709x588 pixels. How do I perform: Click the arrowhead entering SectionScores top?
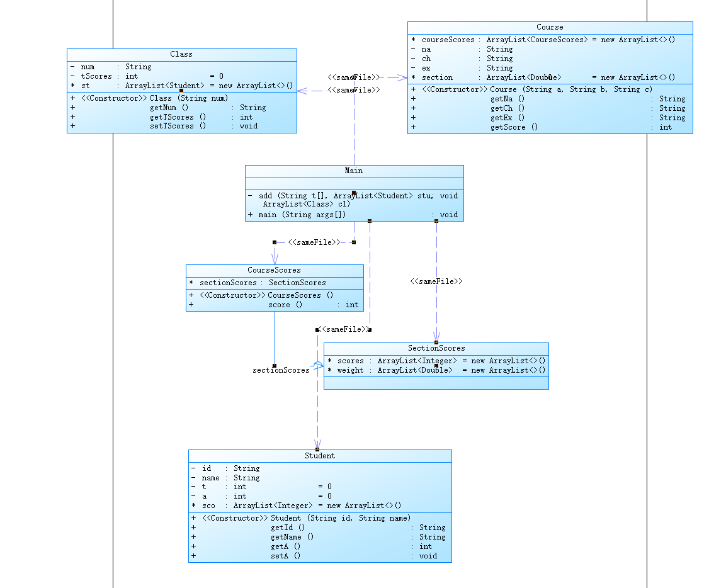click(x=436, y=337)
